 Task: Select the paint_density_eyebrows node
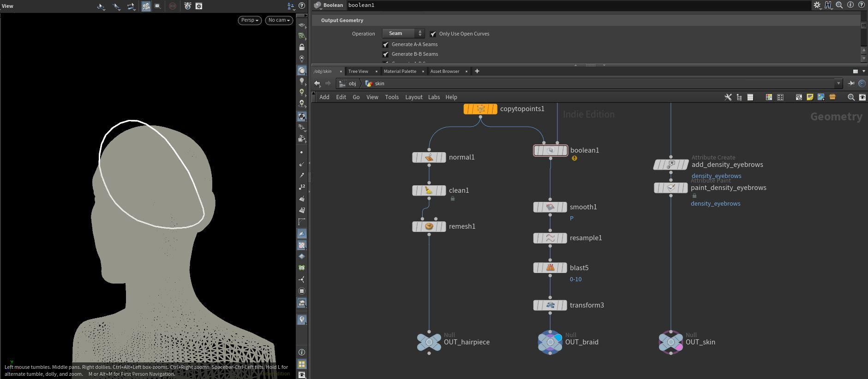[671, 188]
